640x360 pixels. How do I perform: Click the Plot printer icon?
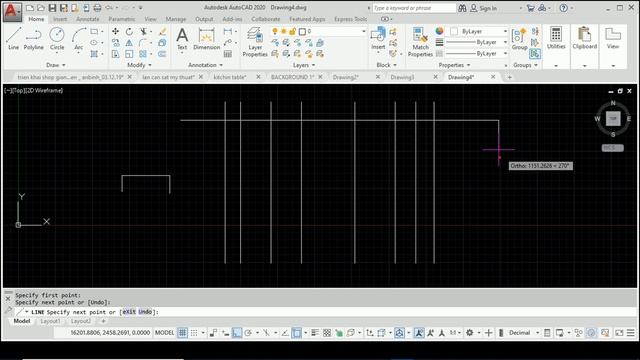[97, 8]
